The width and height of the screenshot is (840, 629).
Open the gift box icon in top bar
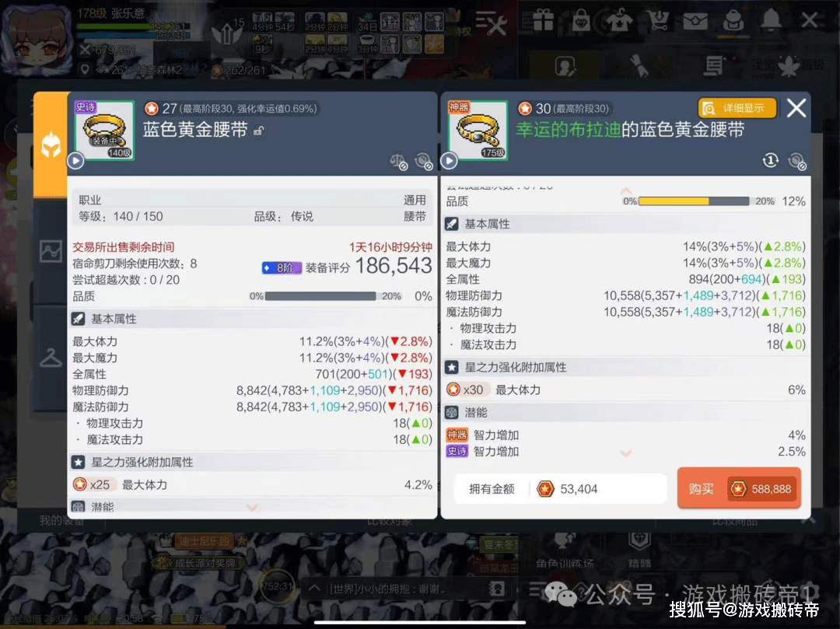[543, 21]
